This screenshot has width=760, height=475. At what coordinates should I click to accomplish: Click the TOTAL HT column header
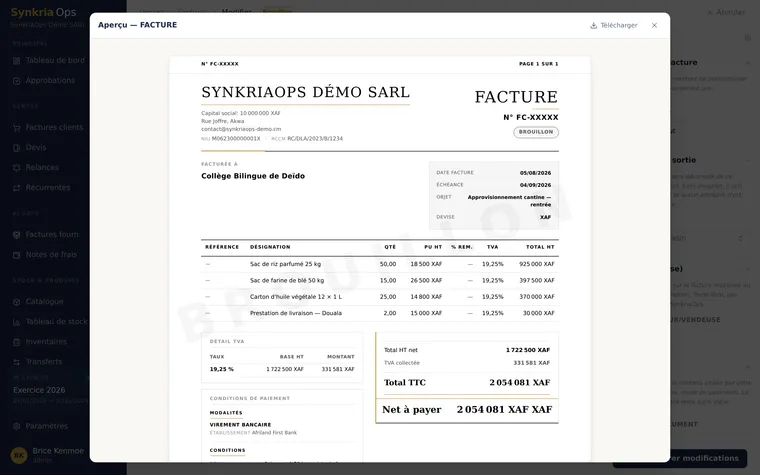(540, 247)
